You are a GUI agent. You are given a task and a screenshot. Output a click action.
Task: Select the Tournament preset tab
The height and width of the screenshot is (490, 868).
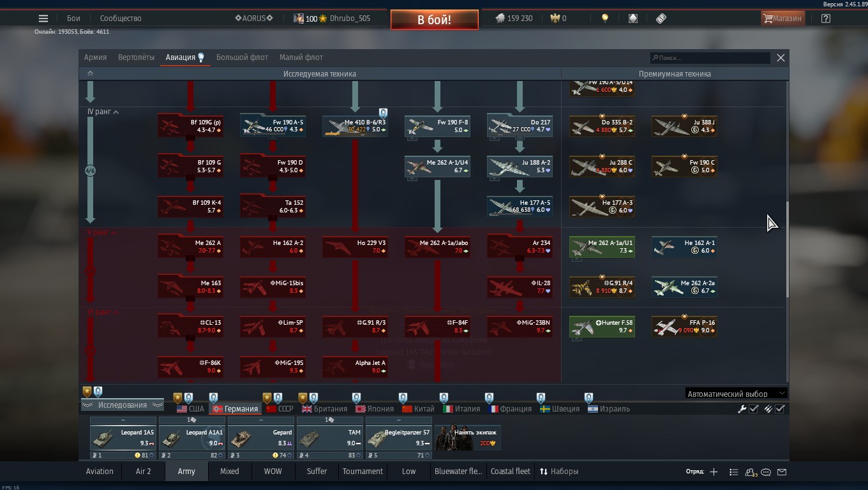(x=363, y=471)
